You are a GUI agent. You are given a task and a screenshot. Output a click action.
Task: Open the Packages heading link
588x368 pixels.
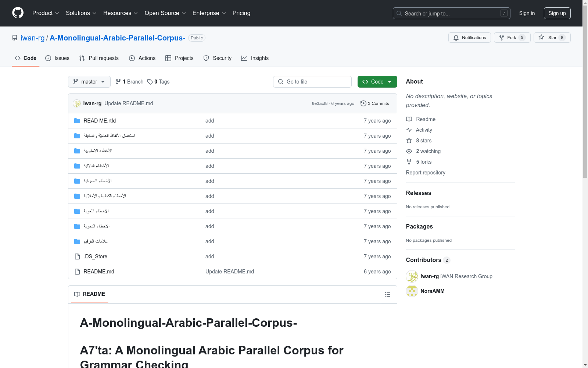tap(419, 226)
